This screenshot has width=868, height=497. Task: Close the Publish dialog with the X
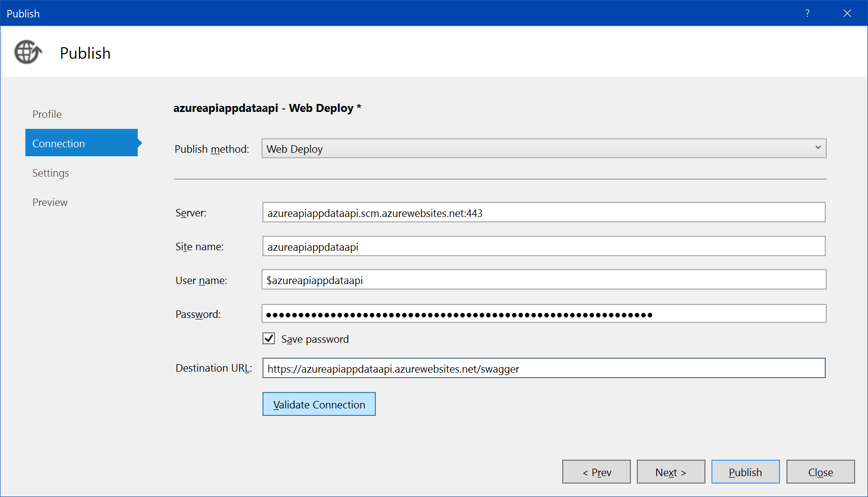pos(847,13)
